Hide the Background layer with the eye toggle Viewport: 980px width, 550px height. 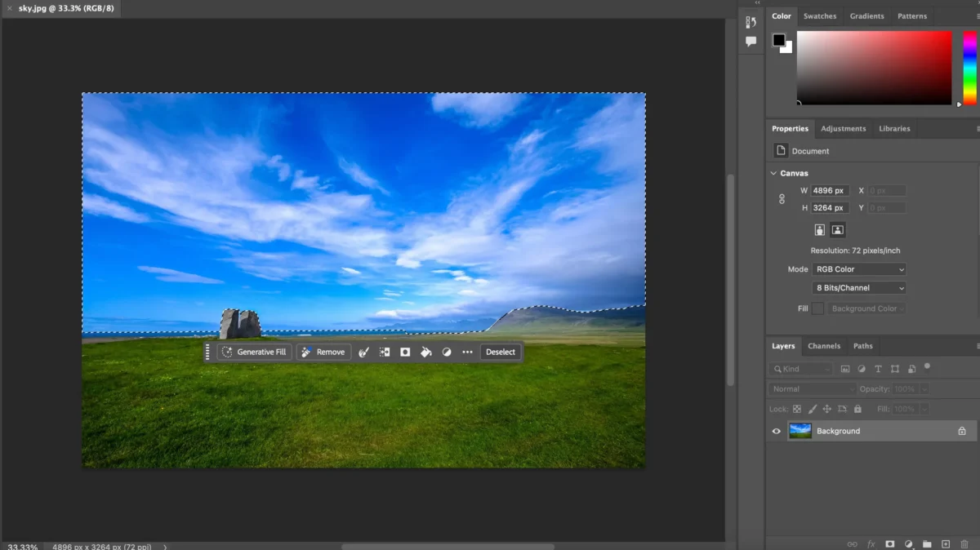[776, 430]
